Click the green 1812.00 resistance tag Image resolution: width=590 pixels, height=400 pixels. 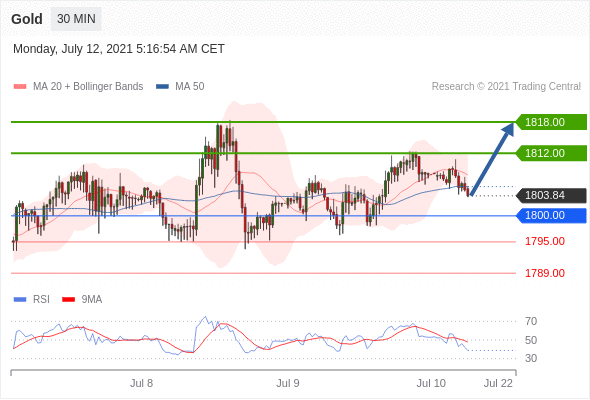(x=551, y=153)
